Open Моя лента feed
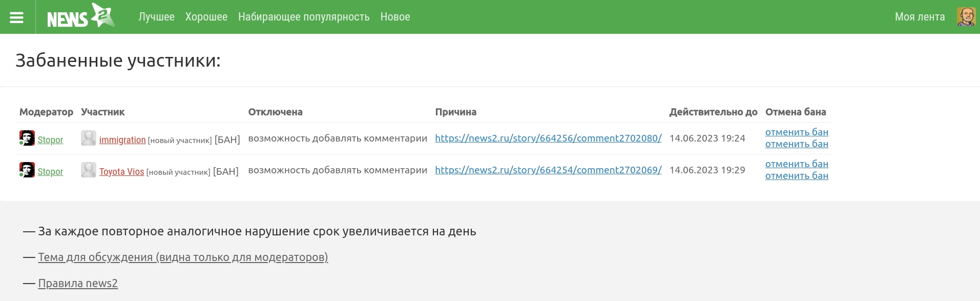980x301 pixels. (x=920, y=17)
